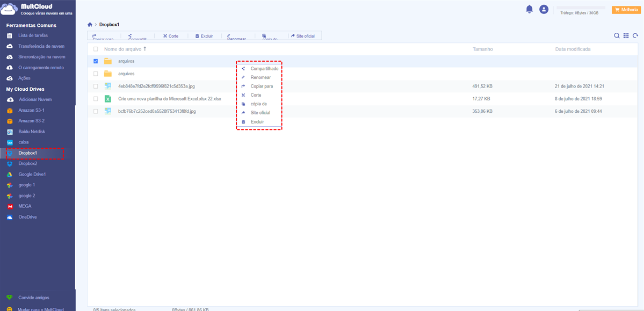644x311 pixels.
Task: Click the Tamanho column header
Action: pos(482,49)
